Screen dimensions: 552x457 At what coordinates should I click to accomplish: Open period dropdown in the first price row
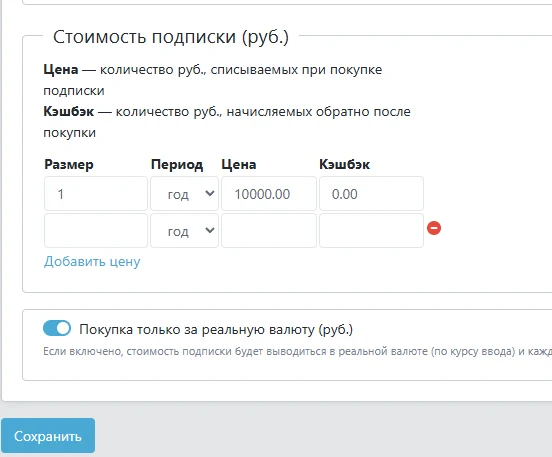pos(184,194)
